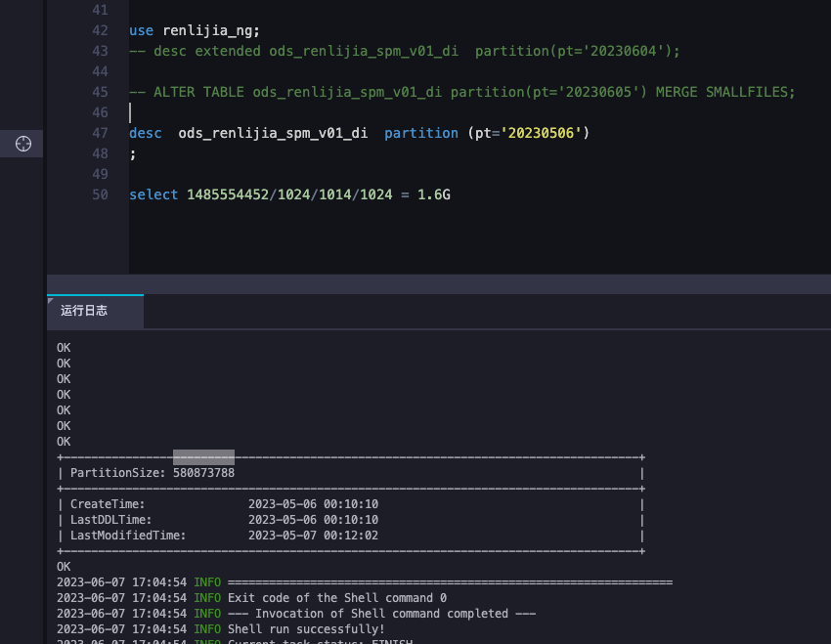
Task: Click the commented ALTER TABLE MERGE SMALLFILES line
Action: tap(462, 92)
